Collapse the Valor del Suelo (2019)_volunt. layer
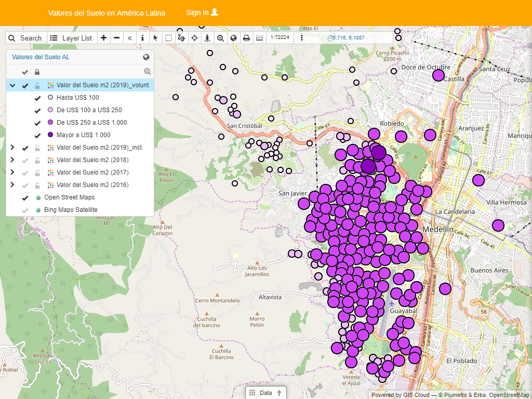 [x=12, y=85]
